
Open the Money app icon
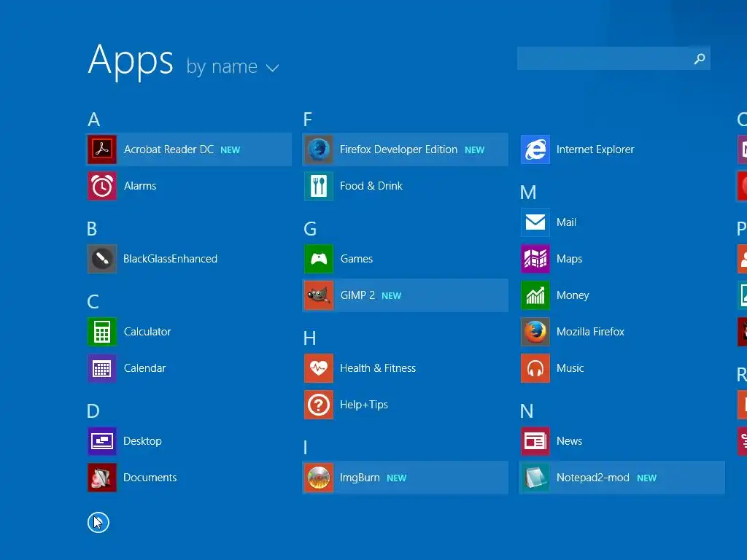point(535,295)
